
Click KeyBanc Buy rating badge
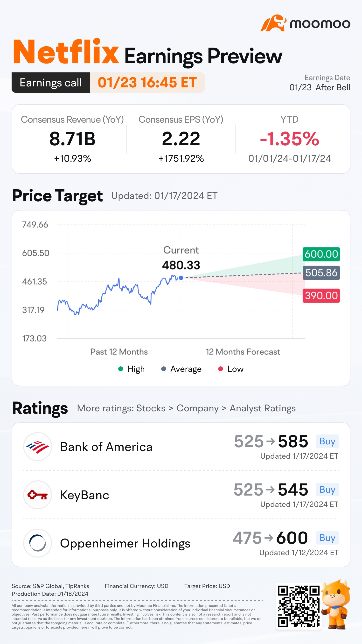click(327, 490)
